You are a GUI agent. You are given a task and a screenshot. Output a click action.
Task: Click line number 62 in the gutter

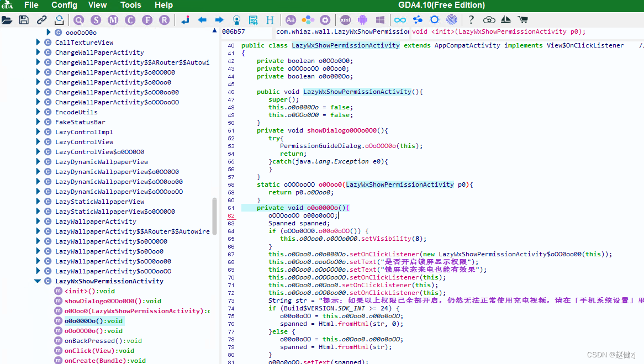[231, 215]
